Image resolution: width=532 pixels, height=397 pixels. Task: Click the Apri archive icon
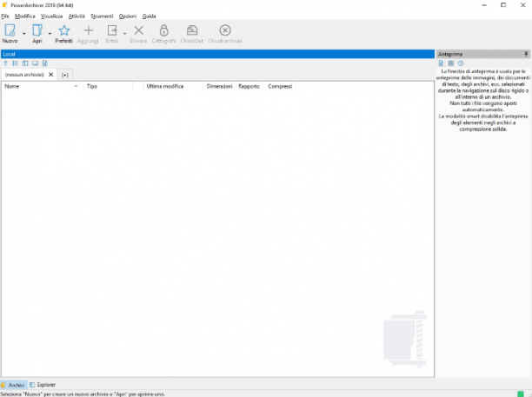(37, 30)
